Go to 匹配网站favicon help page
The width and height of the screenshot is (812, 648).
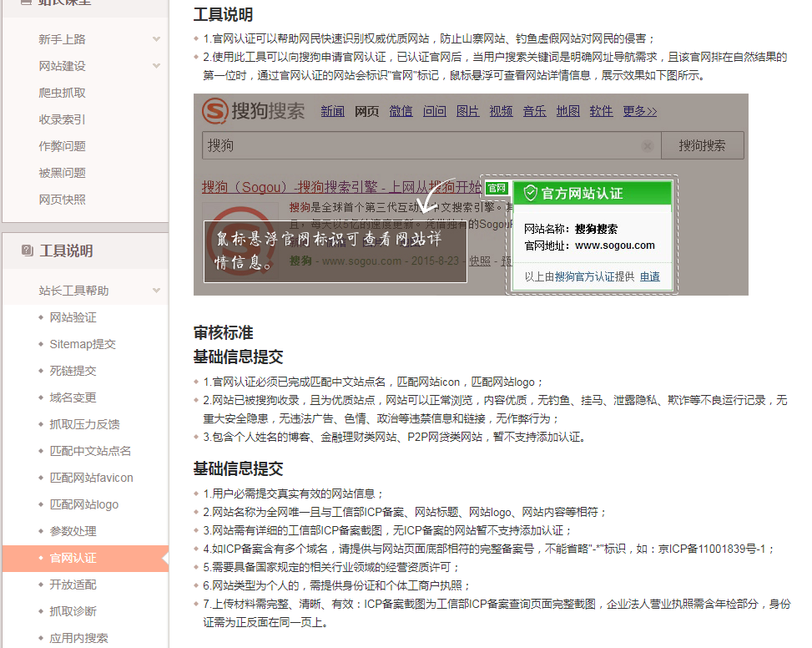click(91, 478)
